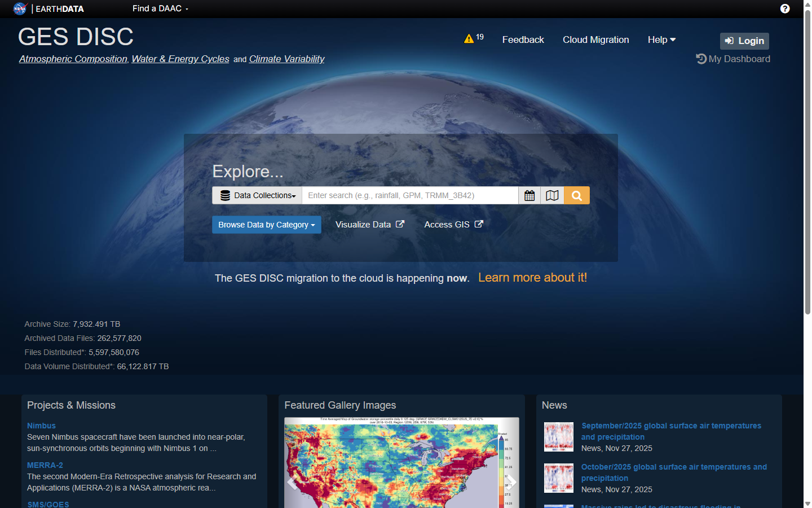This screenshot has width=812, height=508.
Task: Click the scrollbar up arrow
Action: [x=807, y=4]
